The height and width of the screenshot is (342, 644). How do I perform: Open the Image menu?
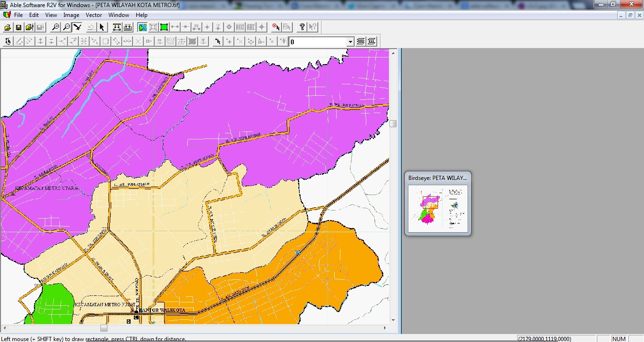point(71,15)
